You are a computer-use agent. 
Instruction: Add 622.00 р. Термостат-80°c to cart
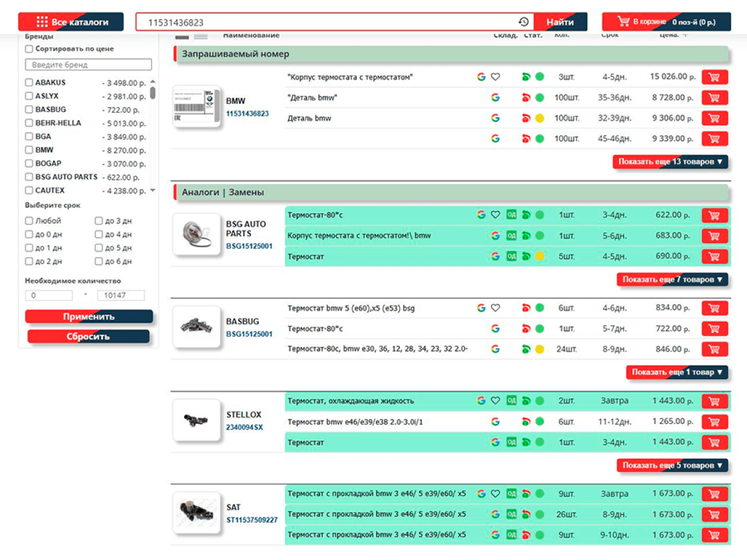(x=715, y=215)
